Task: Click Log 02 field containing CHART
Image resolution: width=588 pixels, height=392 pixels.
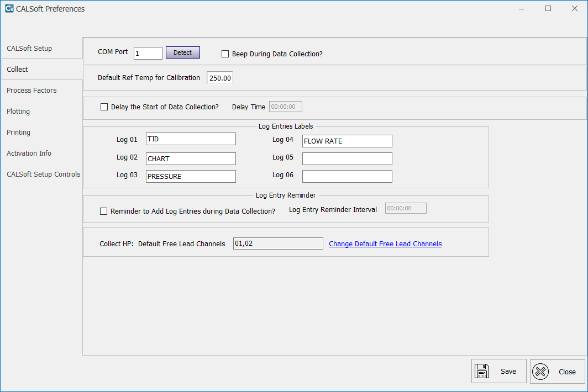Action: point(191,158)
